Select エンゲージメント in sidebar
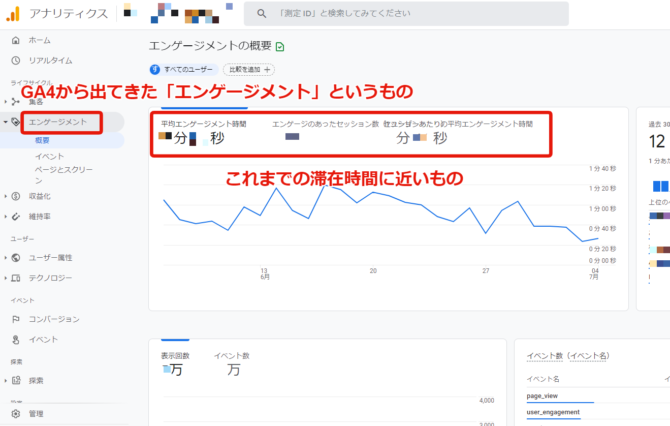 (58, 122)
